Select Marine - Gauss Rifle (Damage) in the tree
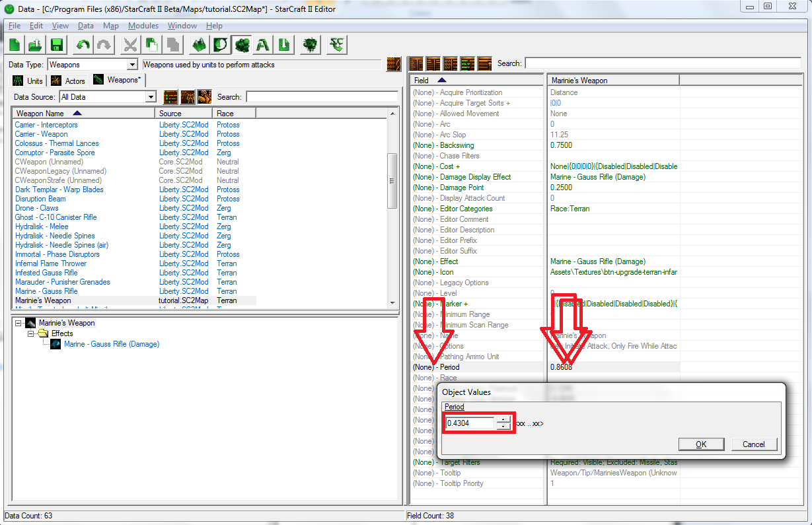Viewport: 812px width, 525px height. [112, 344]
